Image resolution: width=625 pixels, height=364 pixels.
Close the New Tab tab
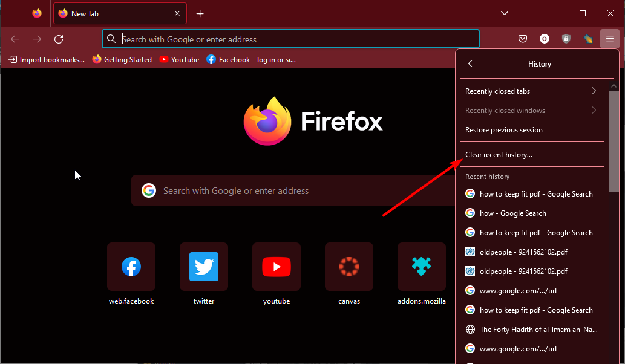tap(177, 13)
